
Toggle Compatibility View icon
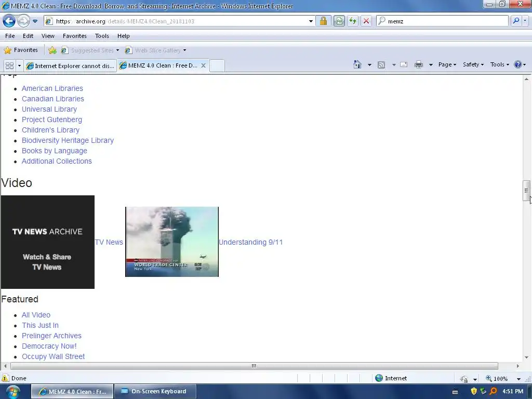click(x=339, y=21)
